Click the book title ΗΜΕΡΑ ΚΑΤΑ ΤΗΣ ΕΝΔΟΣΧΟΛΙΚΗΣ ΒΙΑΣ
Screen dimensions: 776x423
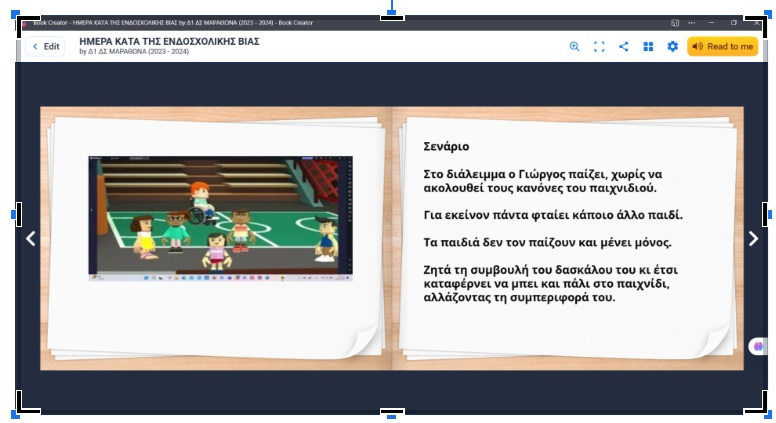click(169, 41)
